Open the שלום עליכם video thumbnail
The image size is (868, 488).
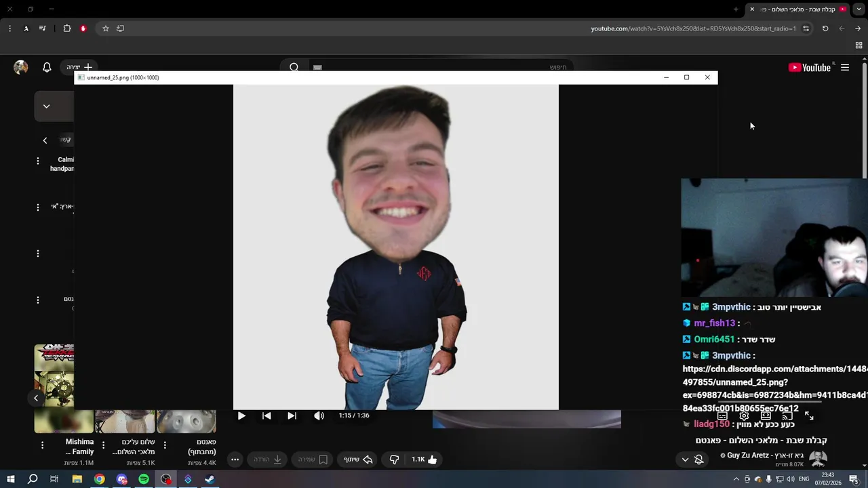(125, 421)
